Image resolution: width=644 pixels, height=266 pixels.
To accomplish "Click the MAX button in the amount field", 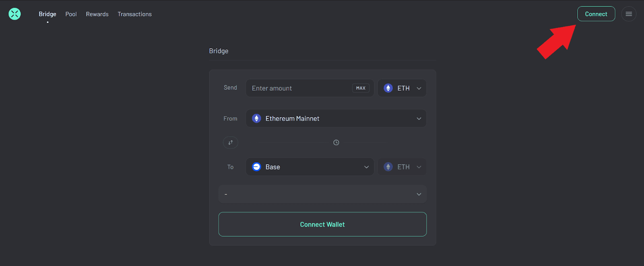I will tap(360, 88).
